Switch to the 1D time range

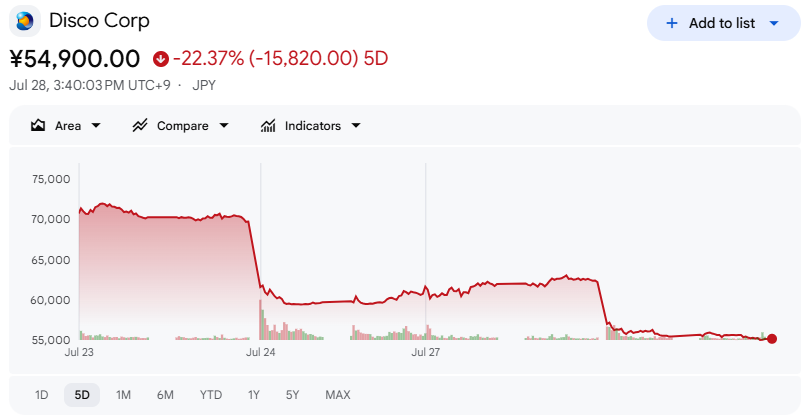point(41,395)
